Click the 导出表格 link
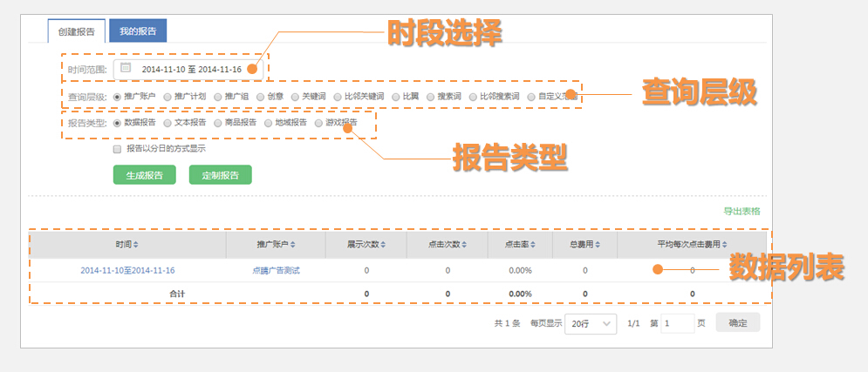Screen dimensions: 868x372 (x=742, y=212)
